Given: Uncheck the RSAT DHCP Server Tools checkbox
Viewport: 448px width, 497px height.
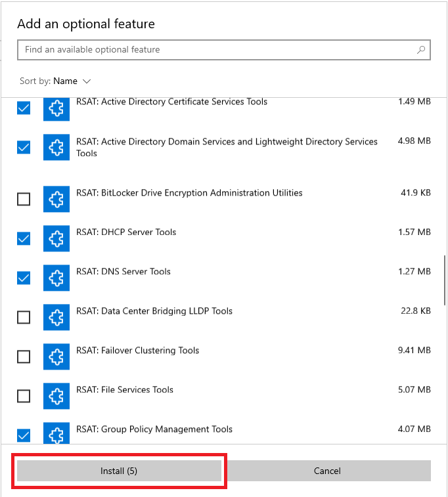Looking at the screenshot, I should (x=24, y=238).
